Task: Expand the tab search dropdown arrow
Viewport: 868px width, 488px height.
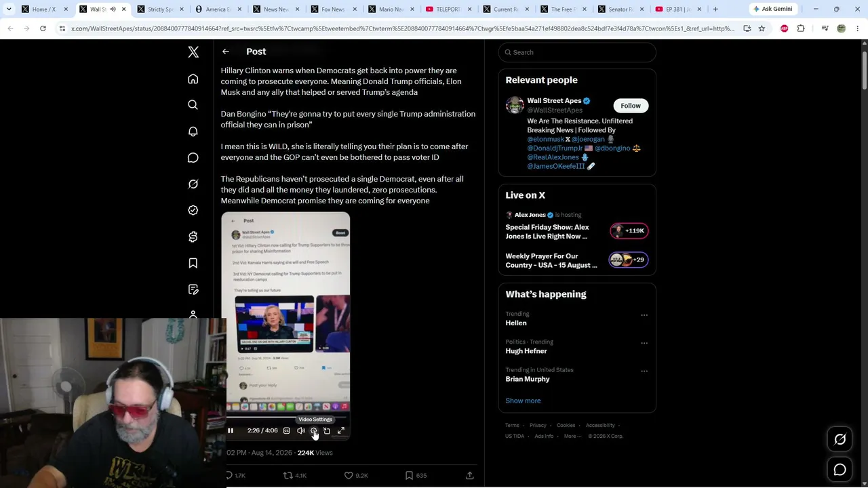Action: tap(9, 9)
